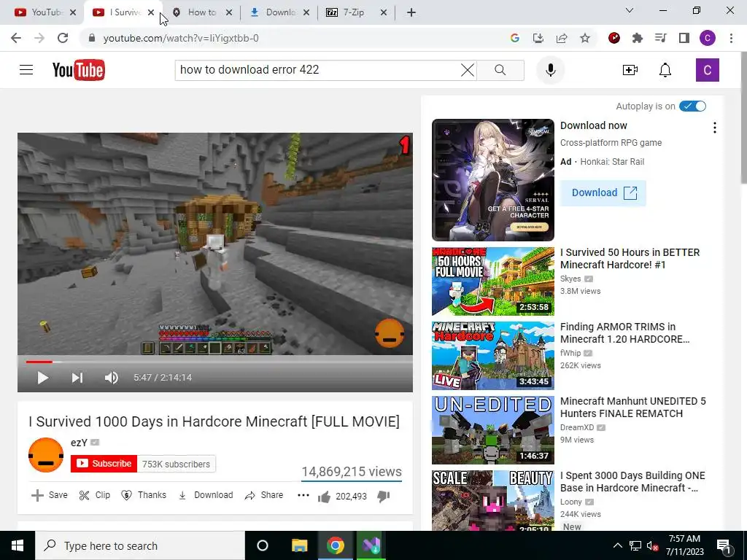Open the Chrome three-dot menu
747x560 pixels.
click(x=731, y=38)
